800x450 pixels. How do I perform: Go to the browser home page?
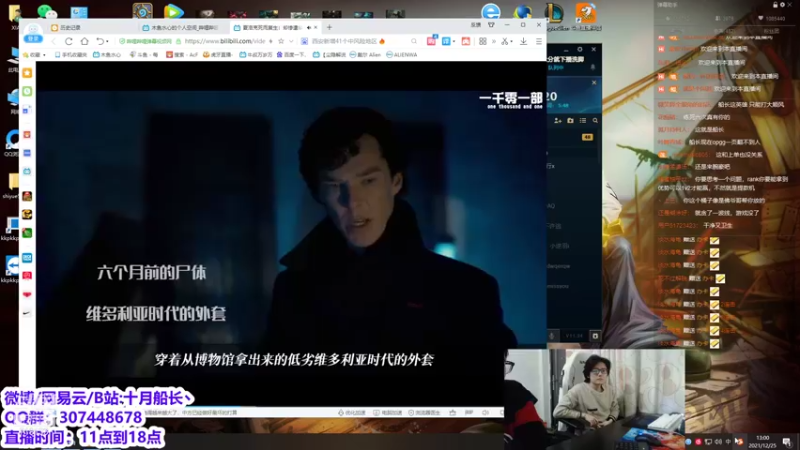coord(85,41)
